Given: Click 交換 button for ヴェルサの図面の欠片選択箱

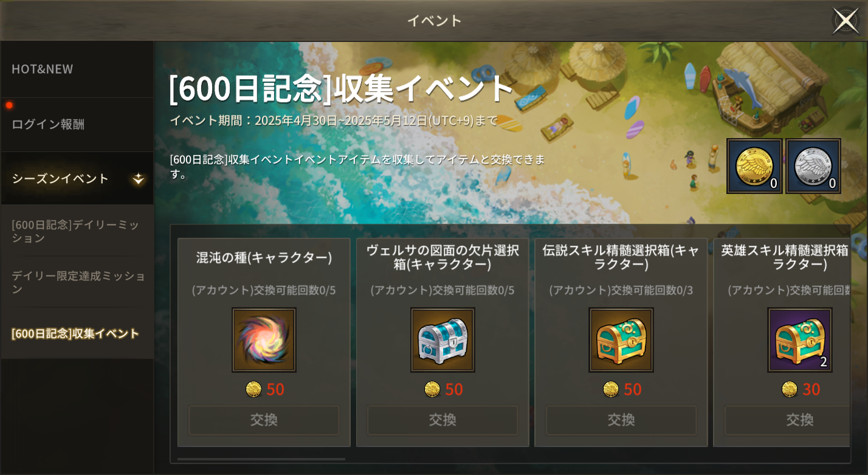Looking at the screenshot, I should 443,420.
